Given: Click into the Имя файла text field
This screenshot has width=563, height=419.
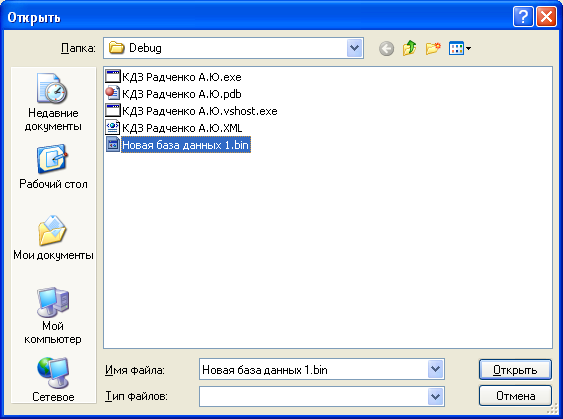Looking at the screenshot, I should point(313,369).
